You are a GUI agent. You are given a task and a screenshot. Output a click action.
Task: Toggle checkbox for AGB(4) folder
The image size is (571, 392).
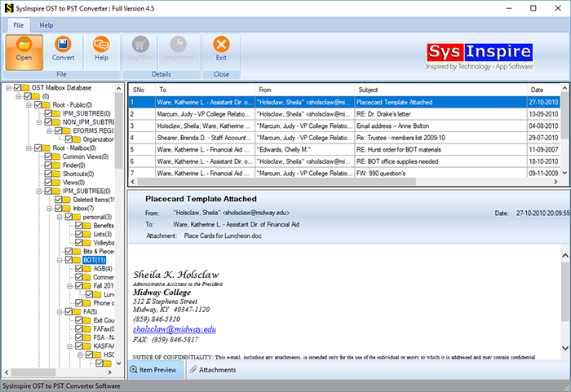click(78, 269)
